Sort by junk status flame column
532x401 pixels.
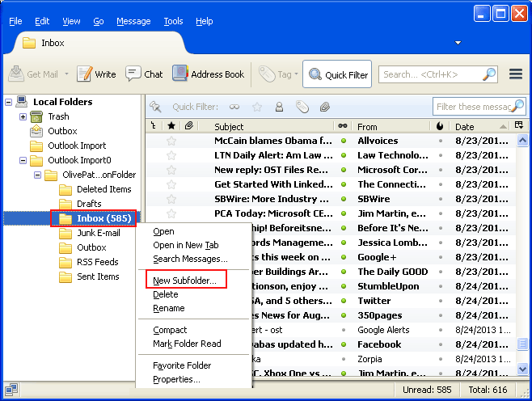(440, 126)
